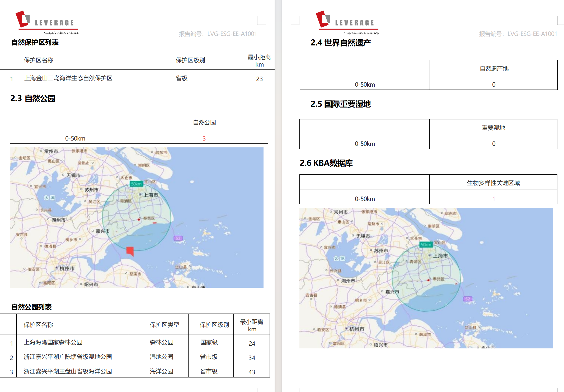The height and width of the screenshot is (392, 564).
Task: Click the 保护区类型 column header
Action: (164, 325)
